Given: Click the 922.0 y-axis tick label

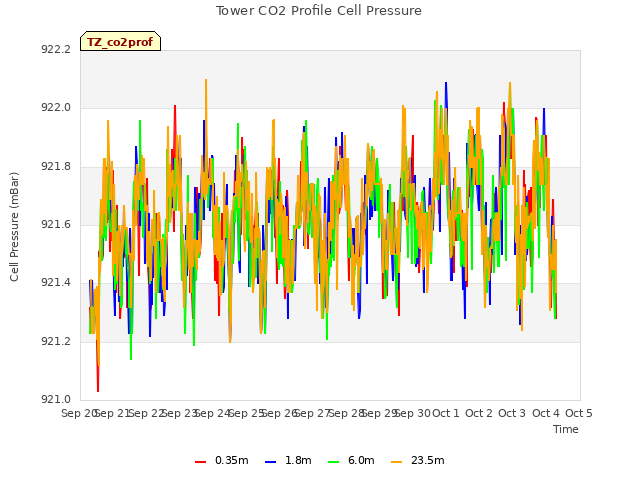Looking at the screenshot, I should pos(56,108).
